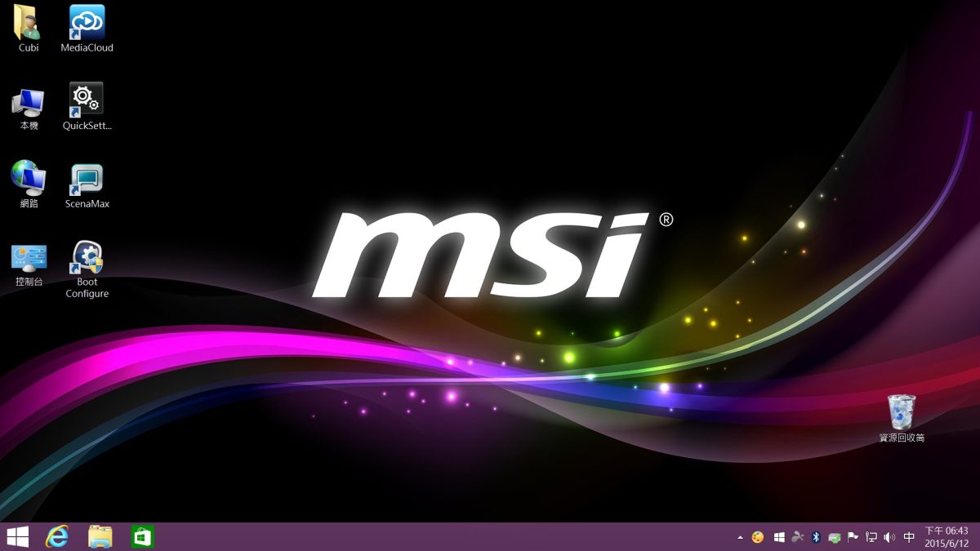980x551 pixels.
Task: Open the taskbar clock and date
Action: (947, 536)
